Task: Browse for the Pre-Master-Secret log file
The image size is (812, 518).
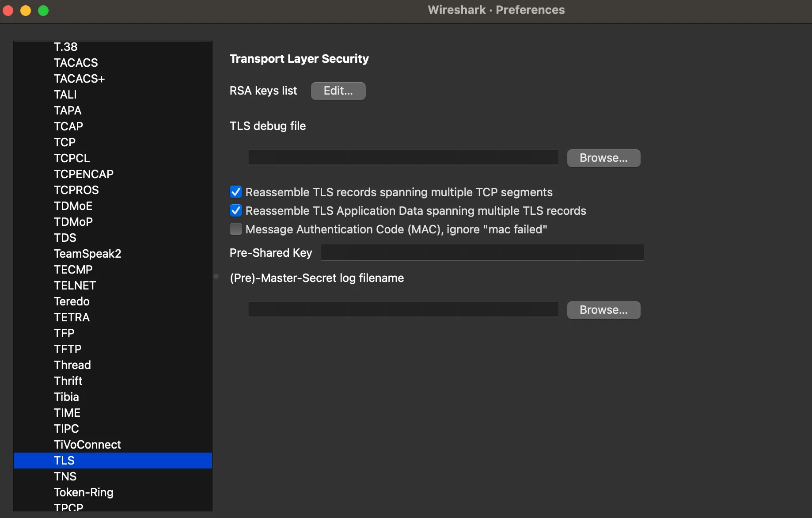Action: tap(603, 310)
